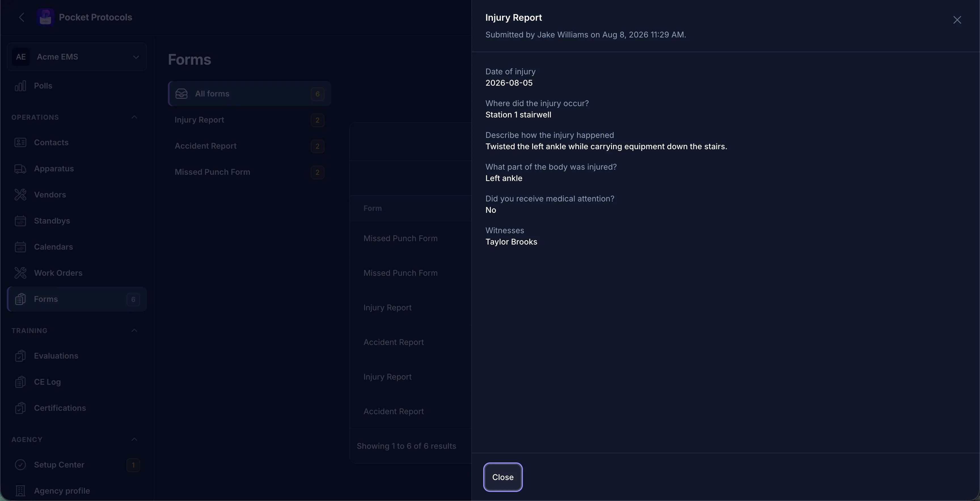Image resolution: width=980 pixels, height=501 pixels.
Task: Click the Contacts card icon
Action: (20, 142)
